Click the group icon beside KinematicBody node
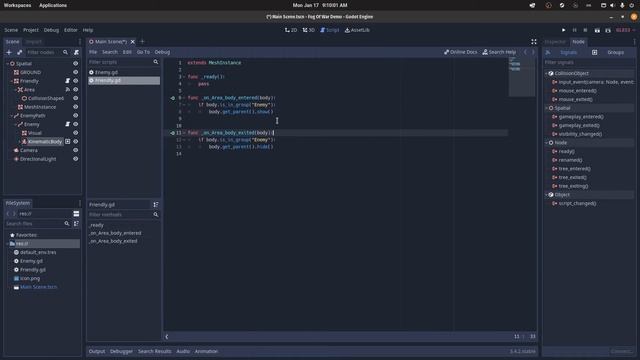The height and width of the screenshot is (360, 640). (68, 141)
